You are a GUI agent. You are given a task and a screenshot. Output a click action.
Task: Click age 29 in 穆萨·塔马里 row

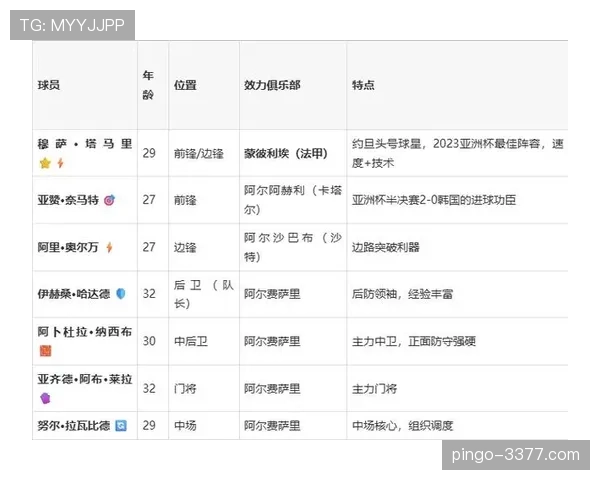click(x=149, y=153)
